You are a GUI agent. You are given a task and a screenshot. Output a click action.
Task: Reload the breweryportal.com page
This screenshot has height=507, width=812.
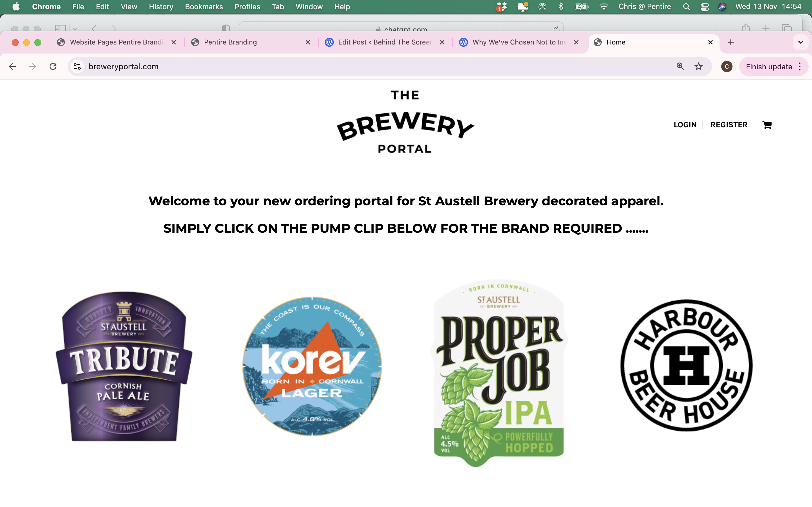(x=53, y=67)
